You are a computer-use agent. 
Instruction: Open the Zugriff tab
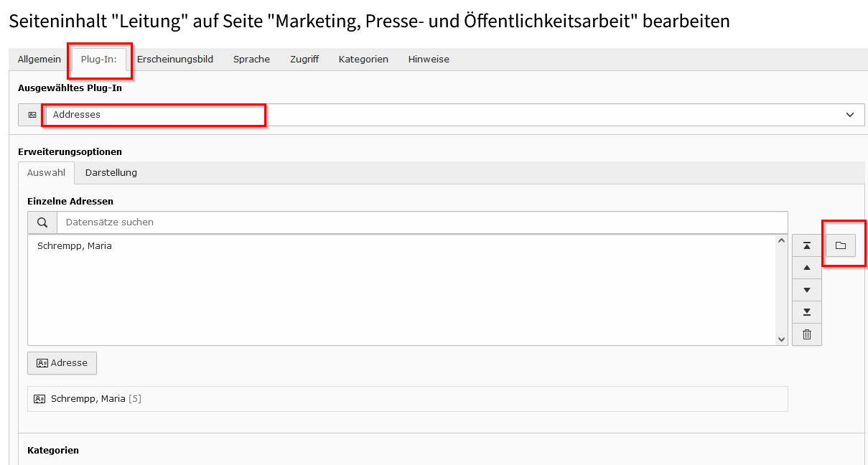304,60
